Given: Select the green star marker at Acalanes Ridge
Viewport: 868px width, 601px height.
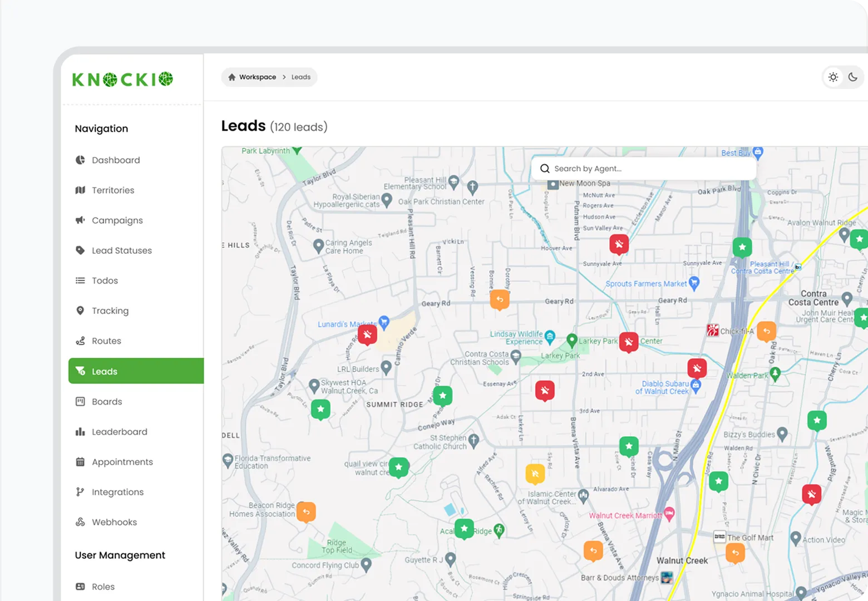Looking at the screenshot, I should pos(464,529).
